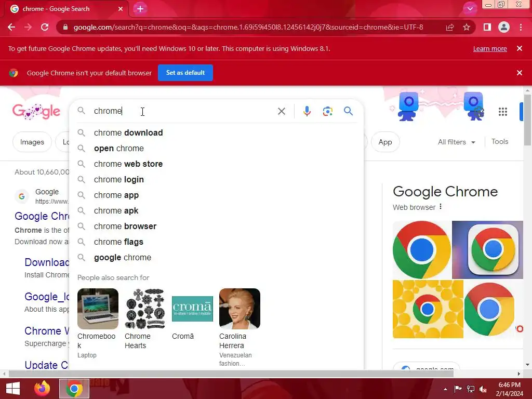Click in the chrome search field
Image resolution: width=532 pixels, height=399 pixels.
click(x=183, y=111)
